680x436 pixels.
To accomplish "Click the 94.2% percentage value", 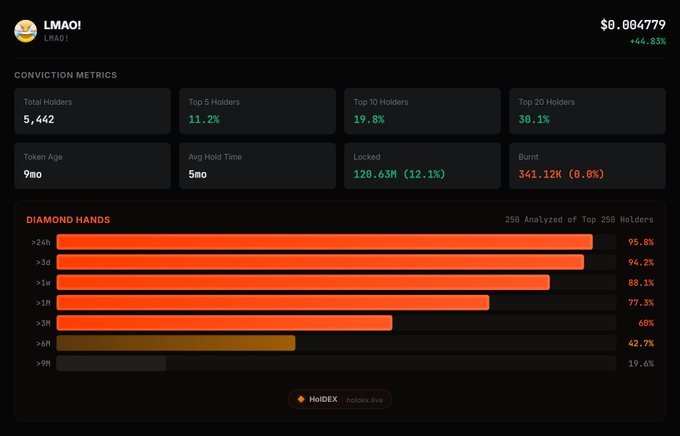I will (x=641, y=262).
